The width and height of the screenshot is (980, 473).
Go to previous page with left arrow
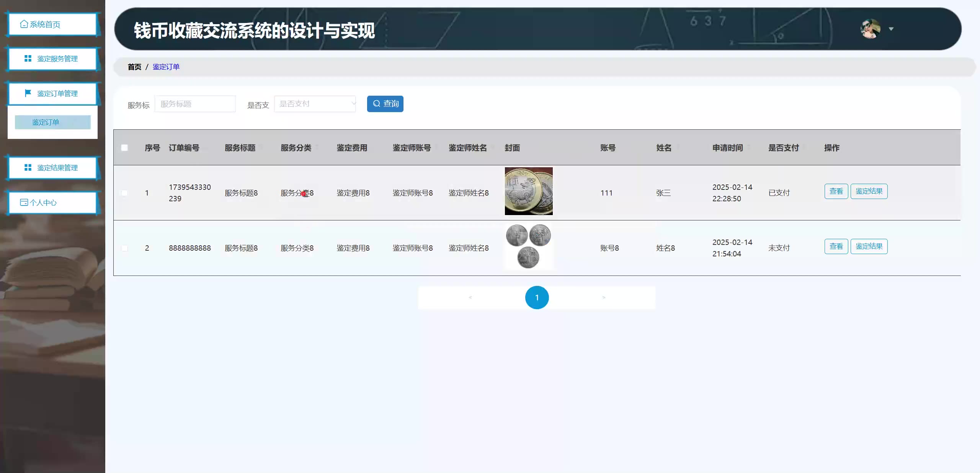click(x=470, y=297)
